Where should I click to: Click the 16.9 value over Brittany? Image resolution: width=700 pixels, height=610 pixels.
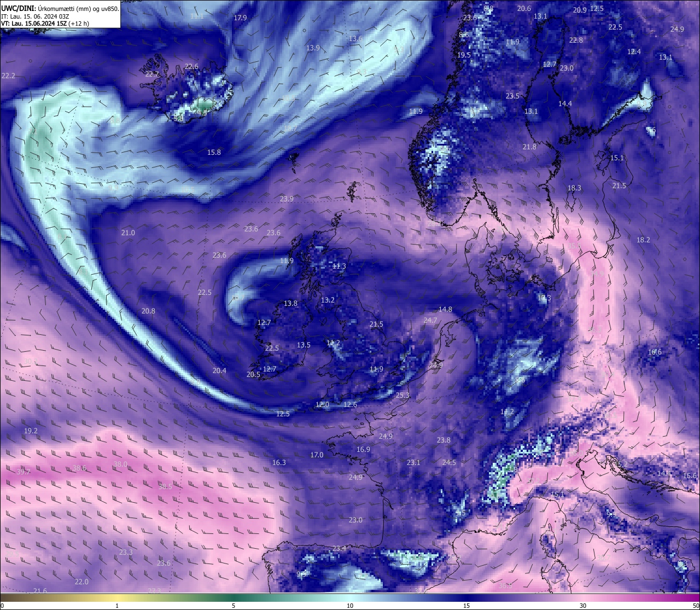tap(363, 449)
